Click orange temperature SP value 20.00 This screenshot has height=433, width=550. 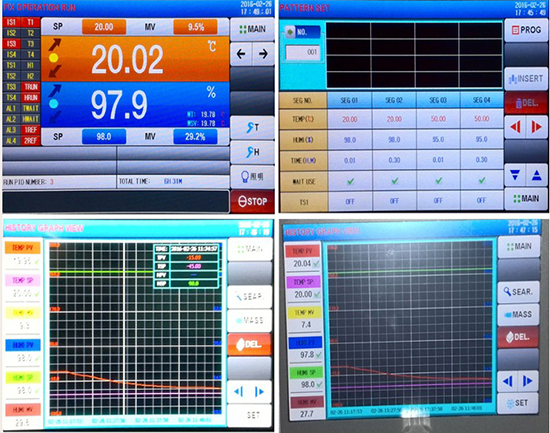pyautogui.click(x=104, y=27)
